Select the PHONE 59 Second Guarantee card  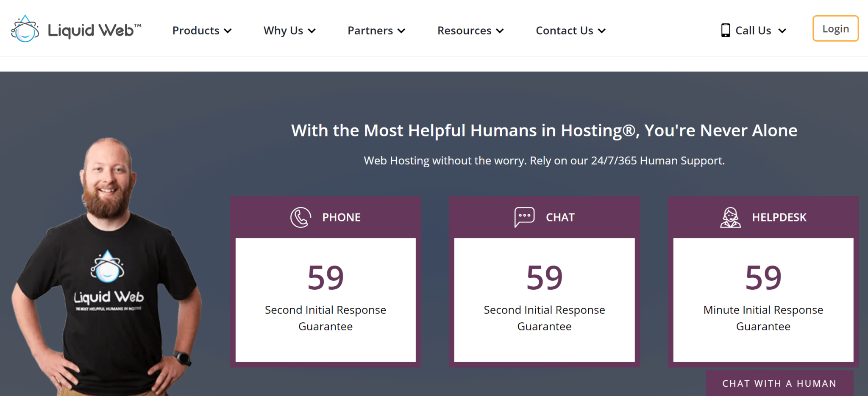point(325,282)
